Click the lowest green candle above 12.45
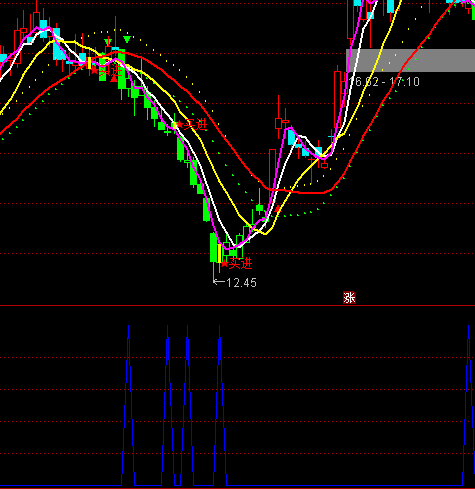 [213, 247]
